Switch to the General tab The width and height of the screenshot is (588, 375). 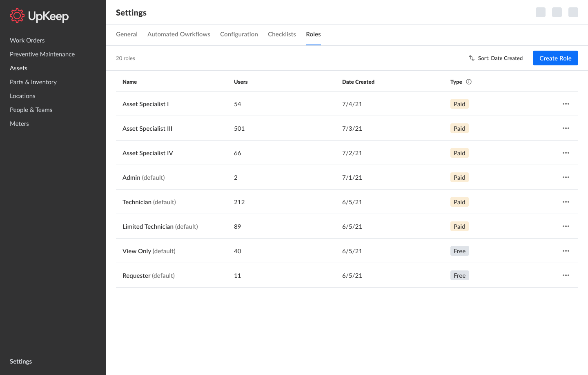coord(127,34)
